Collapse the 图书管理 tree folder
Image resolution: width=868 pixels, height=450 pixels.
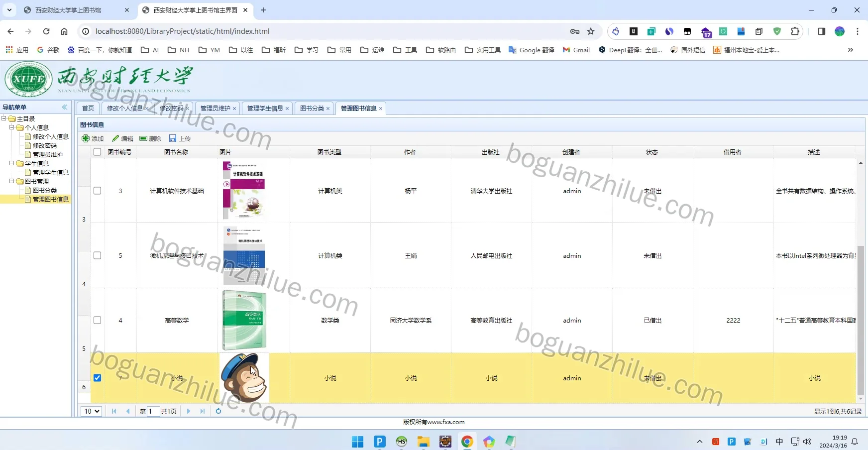[12, 181]
